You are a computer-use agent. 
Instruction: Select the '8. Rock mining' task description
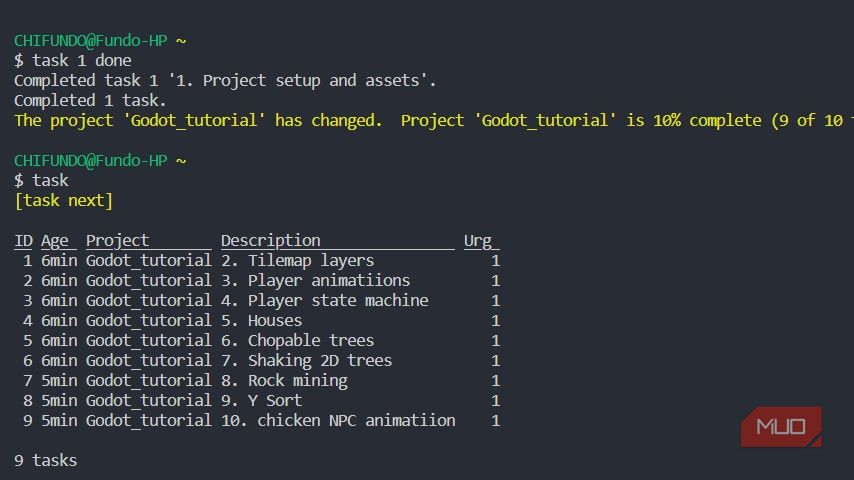284,380
